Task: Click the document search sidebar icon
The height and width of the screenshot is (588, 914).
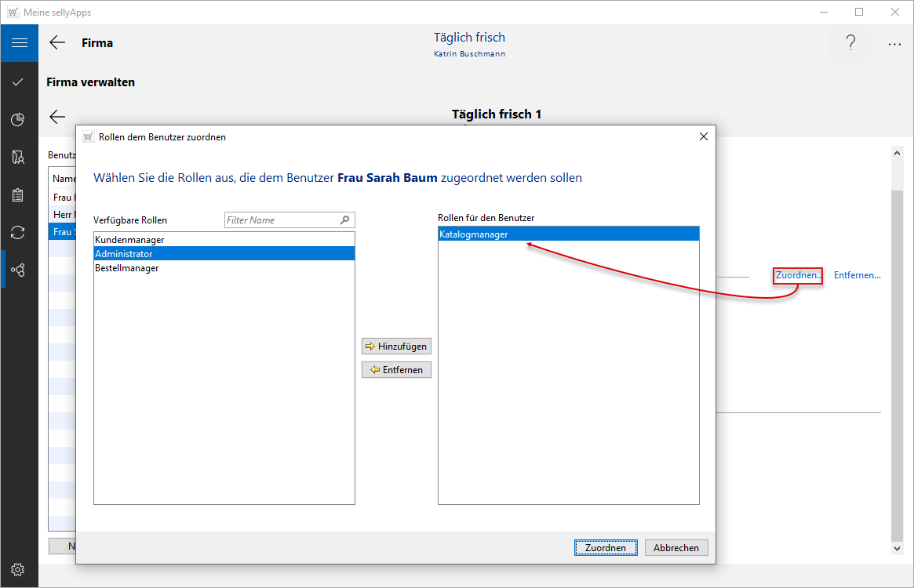Action: 19,158
